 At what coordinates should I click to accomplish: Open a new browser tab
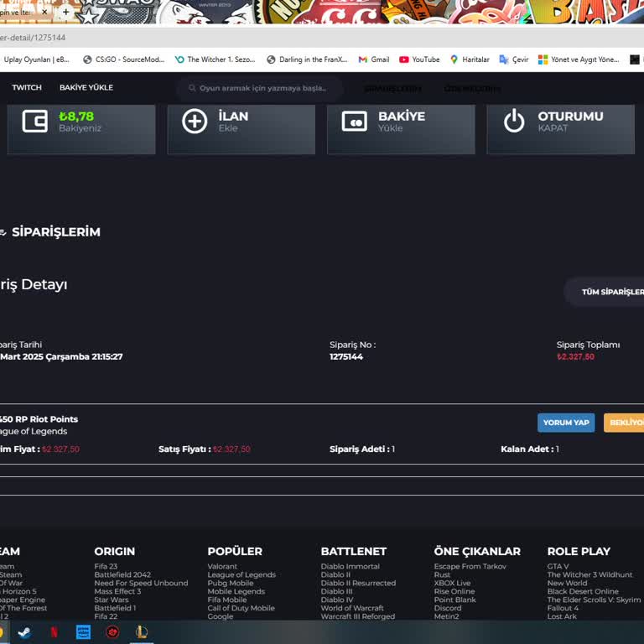pos(65,12)
